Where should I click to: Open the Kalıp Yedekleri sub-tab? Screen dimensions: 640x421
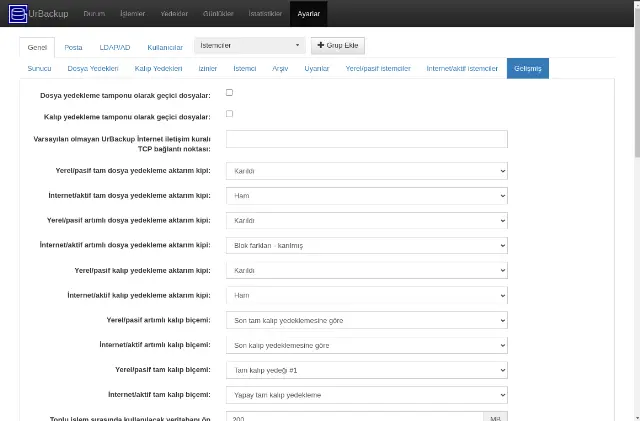[x=158, y=68]
